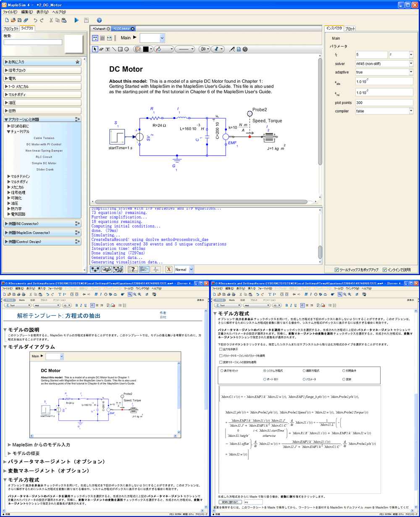Select the 初期条件 radio button
The height and width of the screenshot is (517, 420).
[343, 371]
